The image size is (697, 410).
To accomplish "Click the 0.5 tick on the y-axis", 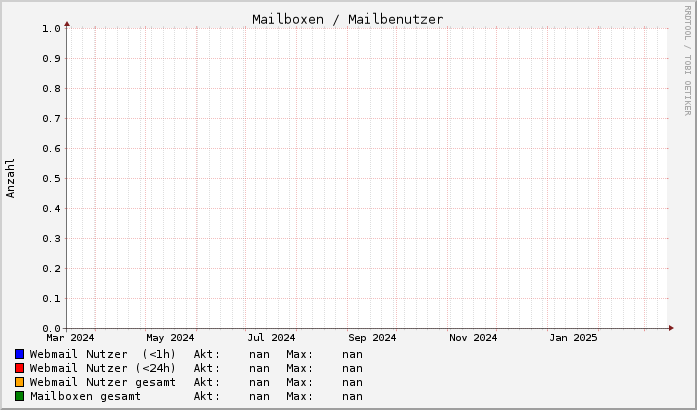I will (x=51, y=178).
